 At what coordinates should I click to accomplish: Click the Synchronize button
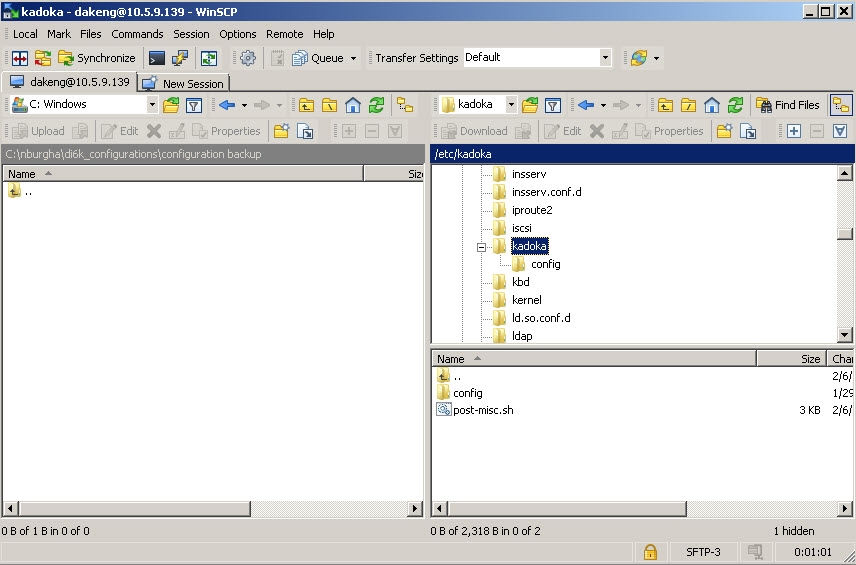coord(97,58)
